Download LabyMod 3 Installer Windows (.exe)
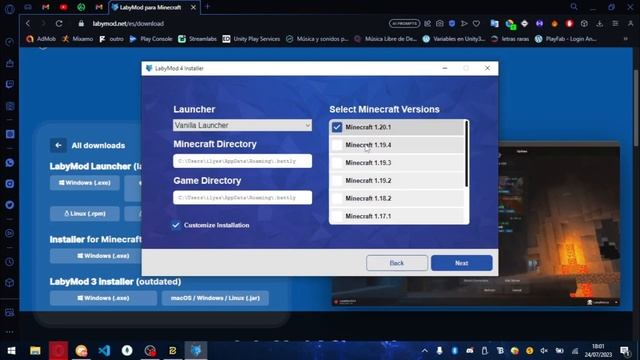Screen dimensions: 640x360 click(x=103, y=298)
